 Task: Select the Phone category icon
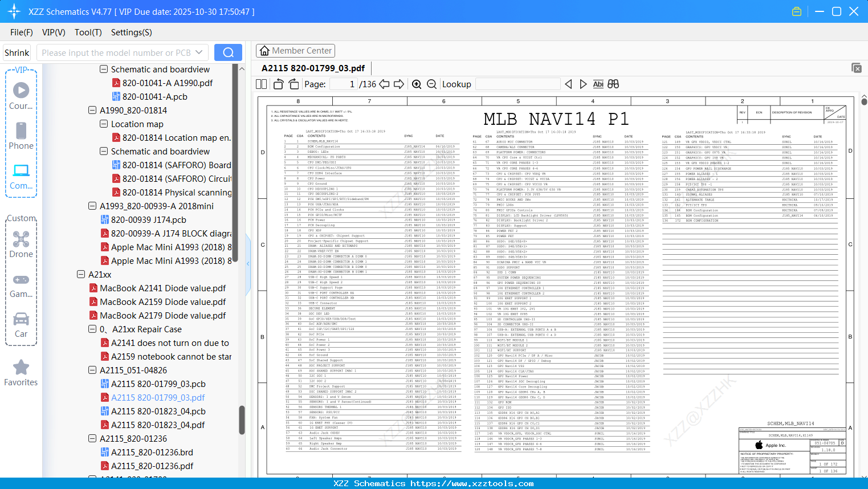(x=21, y=136)
